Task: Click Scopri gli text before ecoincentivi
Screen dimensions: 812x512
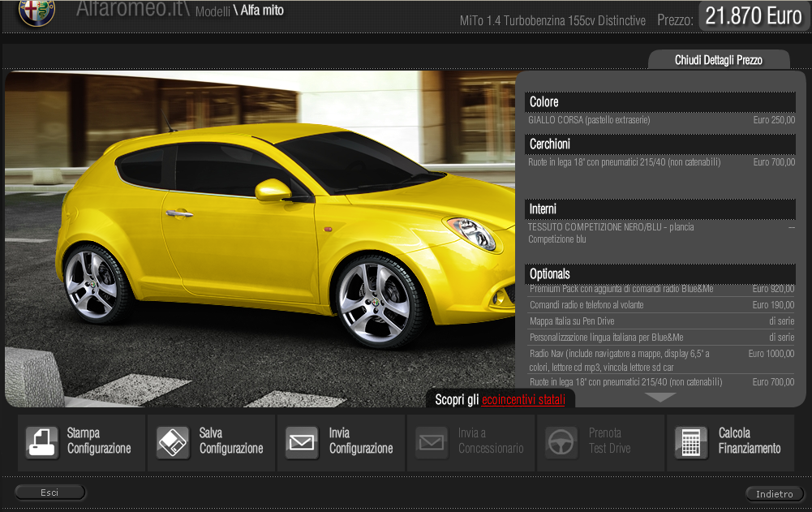Action: (x=457, y=399)
